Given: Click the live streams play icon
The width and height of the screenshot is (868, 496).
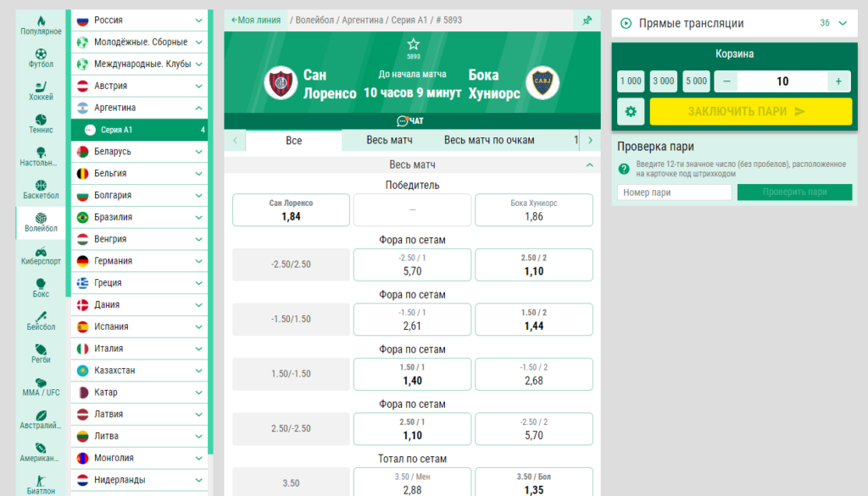Looking at the screenshot, I should click(x=626, y=23).
